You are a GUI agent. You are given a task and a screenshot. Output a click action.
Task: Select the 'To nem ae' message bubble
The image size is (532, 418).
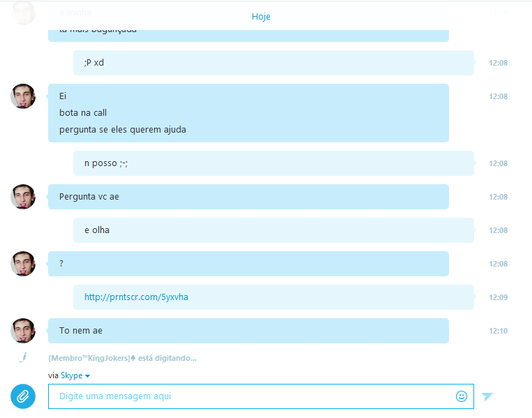coord(248,331)
